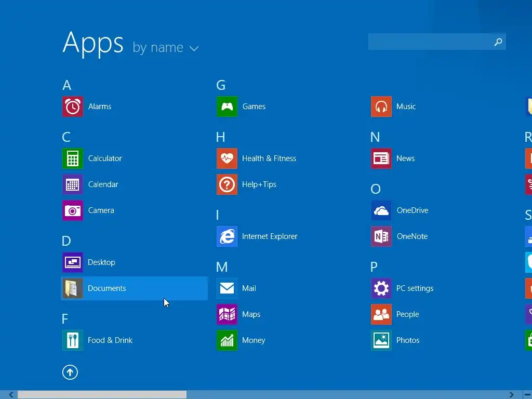The height and width of the screenshot is (399, 532).
Task: Open the Desktop tile icon
Action: (73, 262)
